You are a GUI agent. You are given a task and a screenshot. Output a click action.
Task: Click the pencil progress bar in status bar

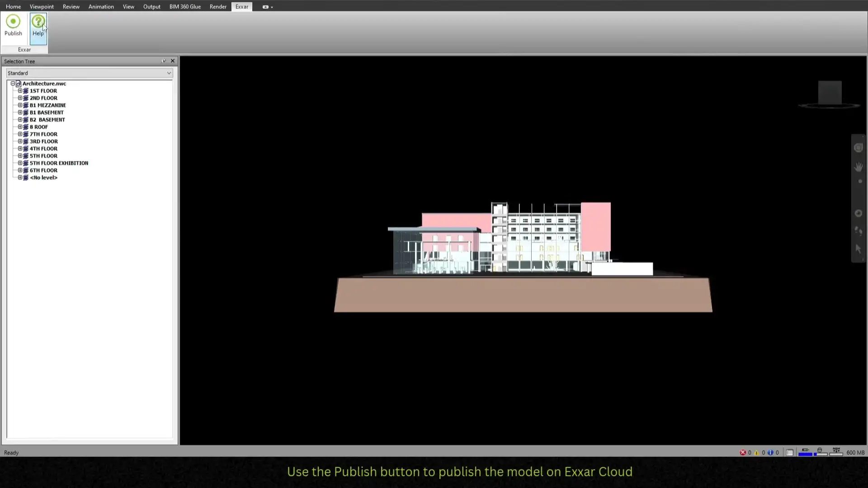(x=805, y=452)
